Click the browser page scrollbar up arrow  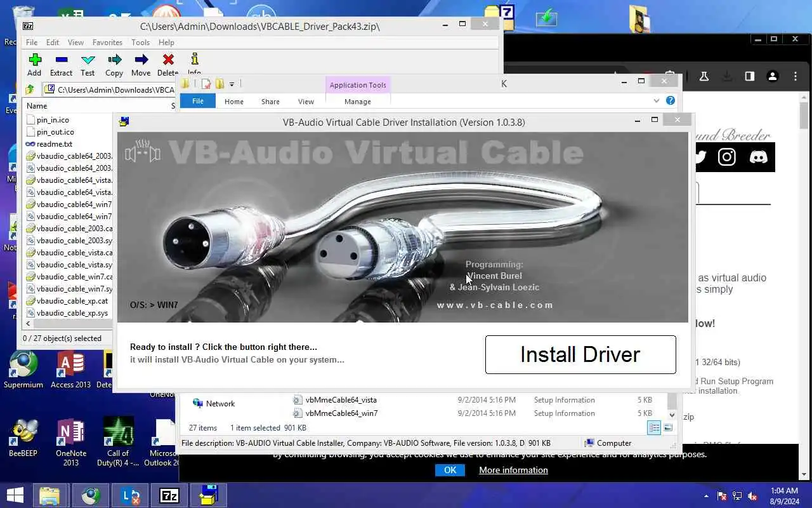(804, 97)
